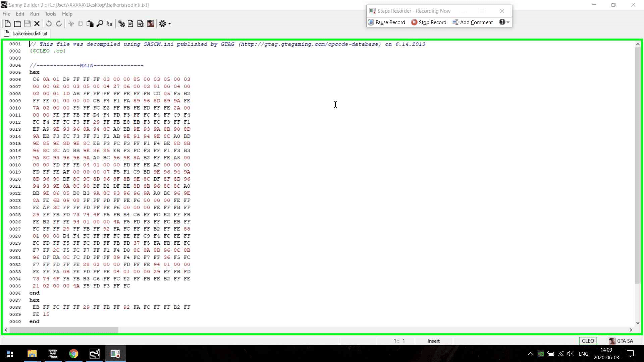Switch game edition via the GTA SA status item
This screenshot has height=362, width=644.
coord(621,341)
